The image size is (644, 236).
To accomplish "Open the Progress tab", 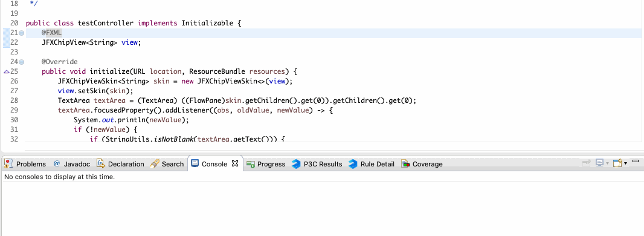I will point(266,164).
